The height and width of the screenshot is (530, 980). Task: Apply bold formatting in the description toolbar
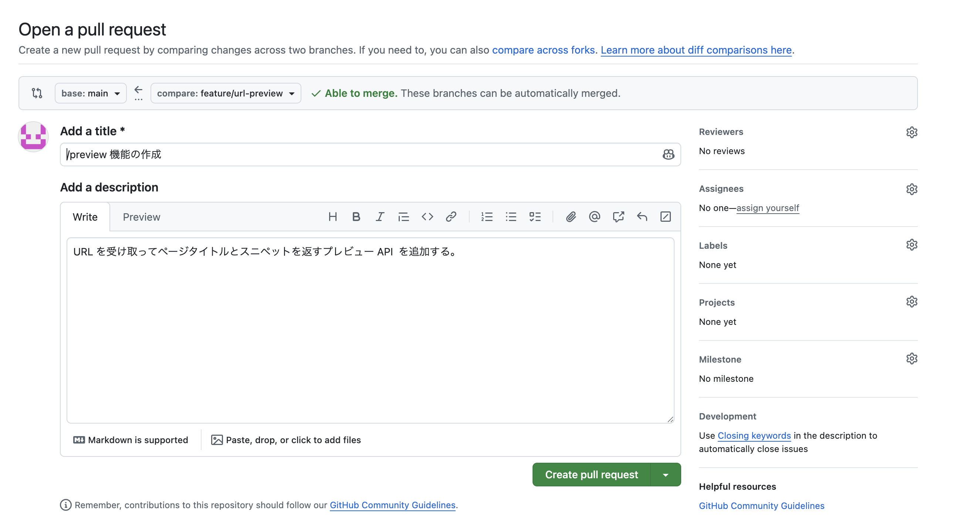coord(356,217)
